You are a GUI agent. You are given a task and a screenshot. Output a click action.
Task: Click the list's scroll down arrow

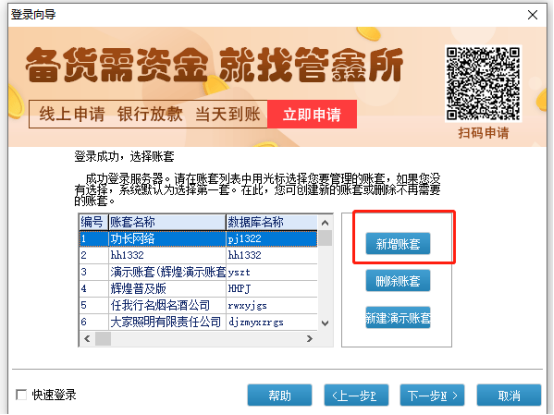click(x=325, y=323)
